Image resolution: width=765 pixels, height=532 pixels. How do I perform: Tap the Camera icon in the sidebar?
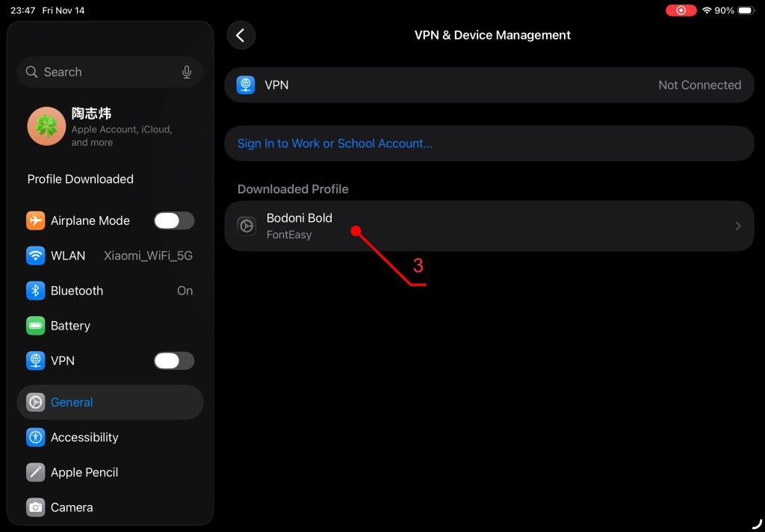pyautogui.click(x=35, y=507)
